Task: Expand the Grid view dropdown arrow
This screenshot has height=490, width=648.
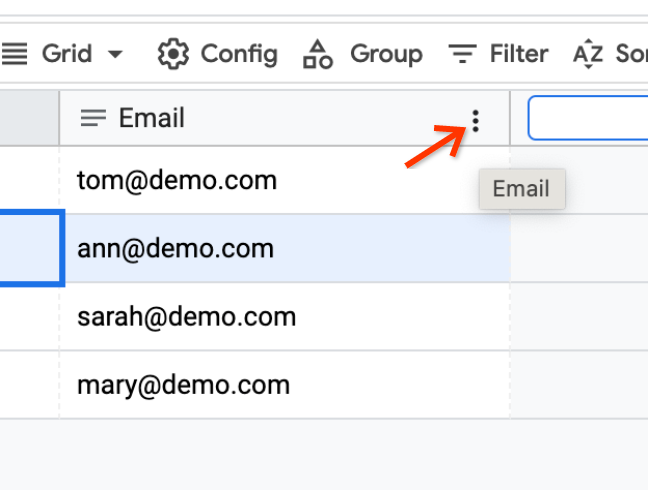Action: 116,54
